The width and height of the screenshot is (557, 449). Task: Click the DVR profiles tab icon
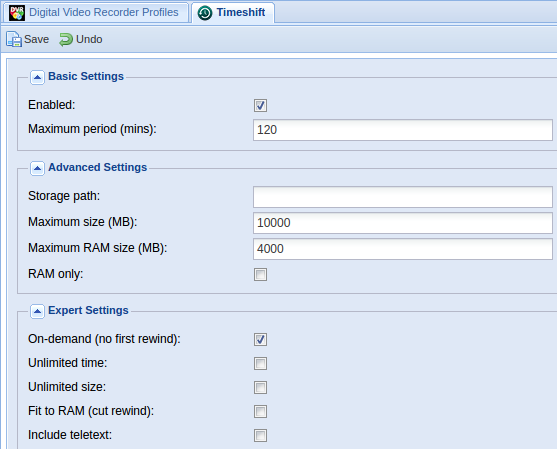17,13
